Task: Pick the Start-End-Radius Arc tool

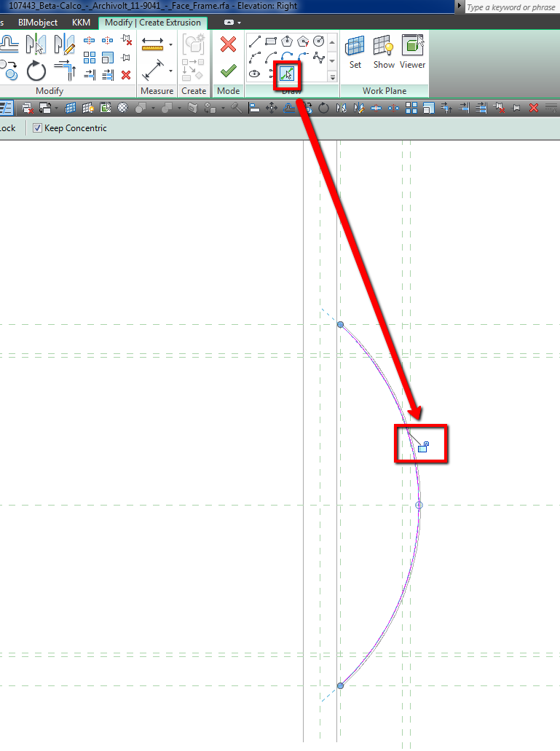Action: [x=255, y=58]
